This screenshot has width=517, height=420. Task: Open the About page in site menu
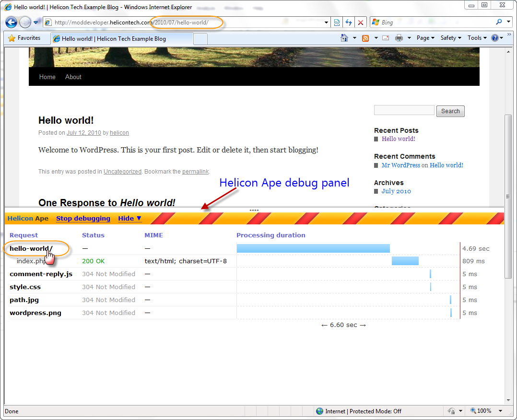[x=73, y=77]
